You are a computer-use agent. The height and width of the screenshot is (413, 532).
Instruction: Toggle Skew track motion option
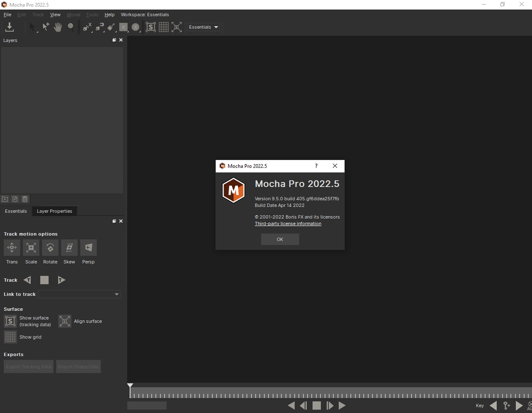[x=69, y=247]
